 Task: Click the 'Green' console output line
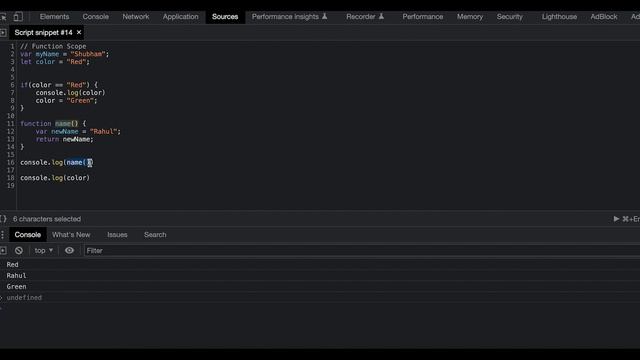(16, 287)
